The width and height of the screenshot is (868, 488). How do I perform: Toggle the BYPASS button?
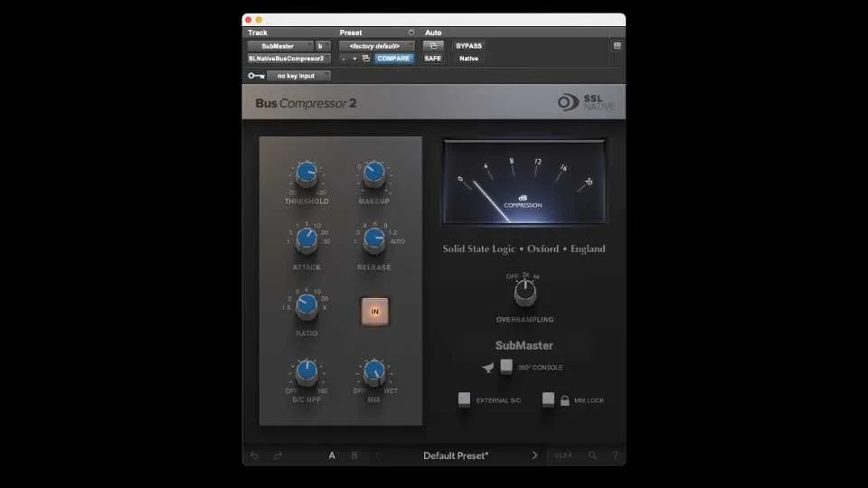(x=468, y=46)
